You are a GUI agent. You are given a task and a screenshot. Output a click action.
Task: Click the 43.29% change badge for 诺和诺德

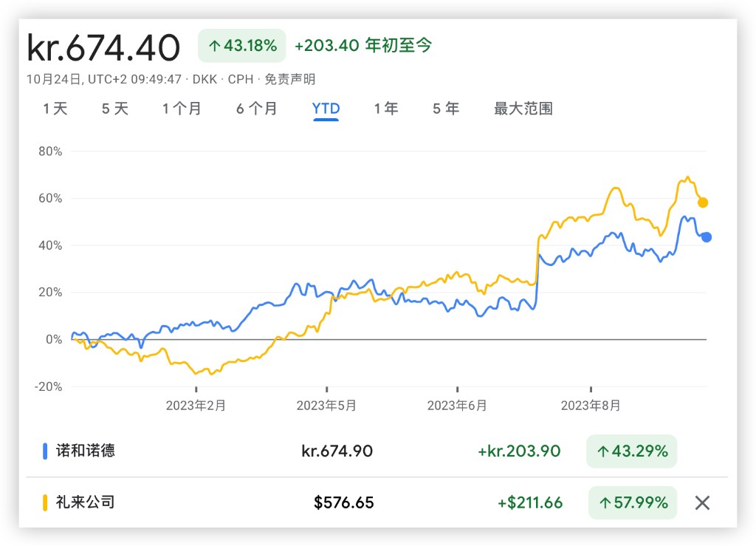coord(630,451)
